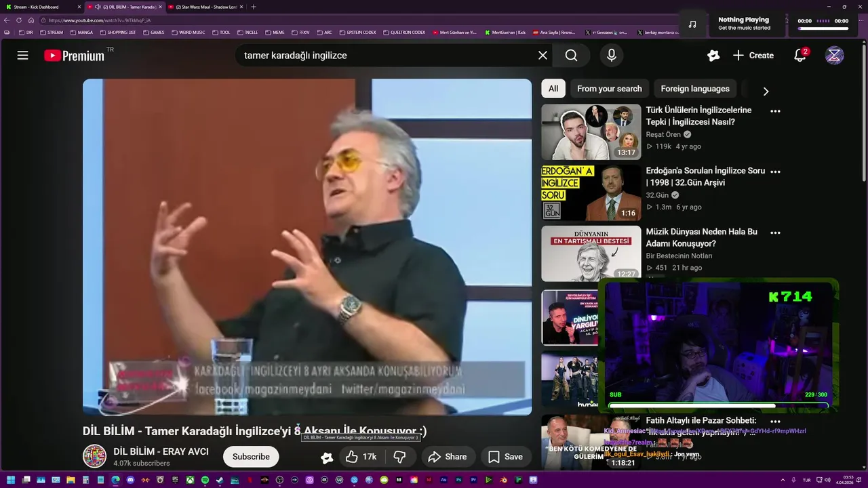Click the main video player
Screen dimensions: 868x488
point(307,247)
